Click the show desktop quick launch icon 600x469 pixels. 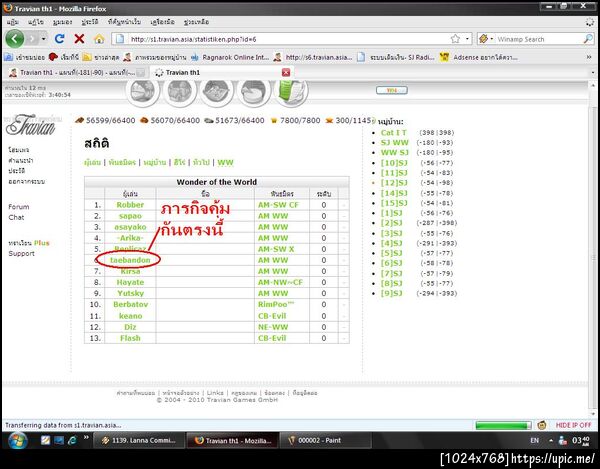59,441
